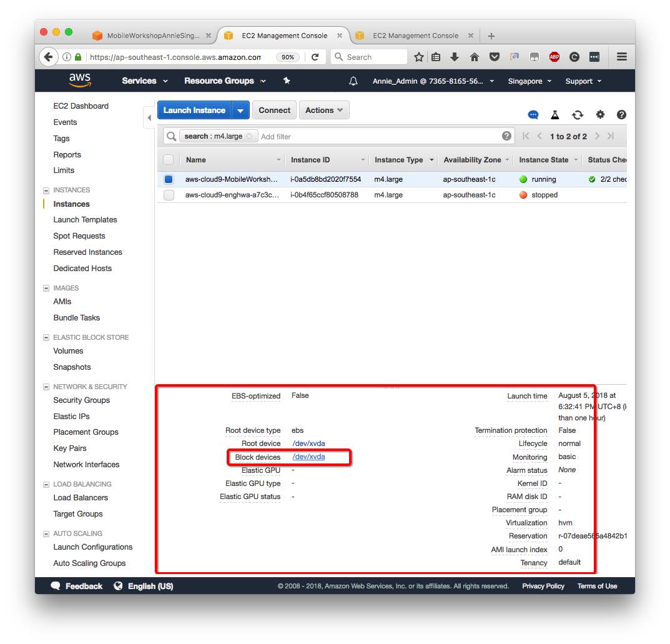
Task: Click the Connect button
Action: [274, 111]
